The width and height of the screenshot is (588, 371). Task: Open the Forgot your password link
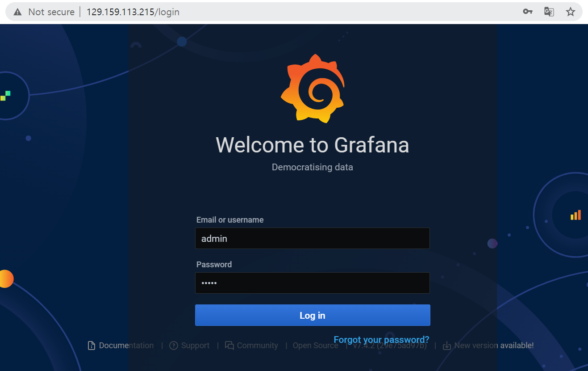tap(381, 340)
